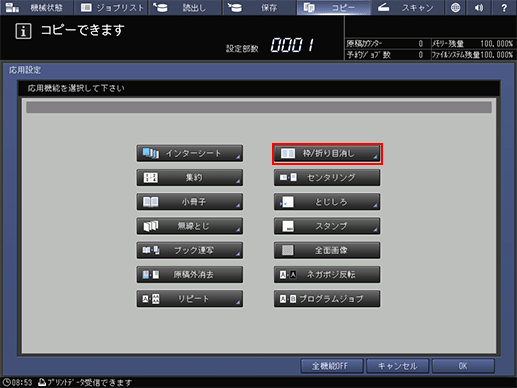Click the 予約ジョブ数 reserved jobs value

point(421,55)
